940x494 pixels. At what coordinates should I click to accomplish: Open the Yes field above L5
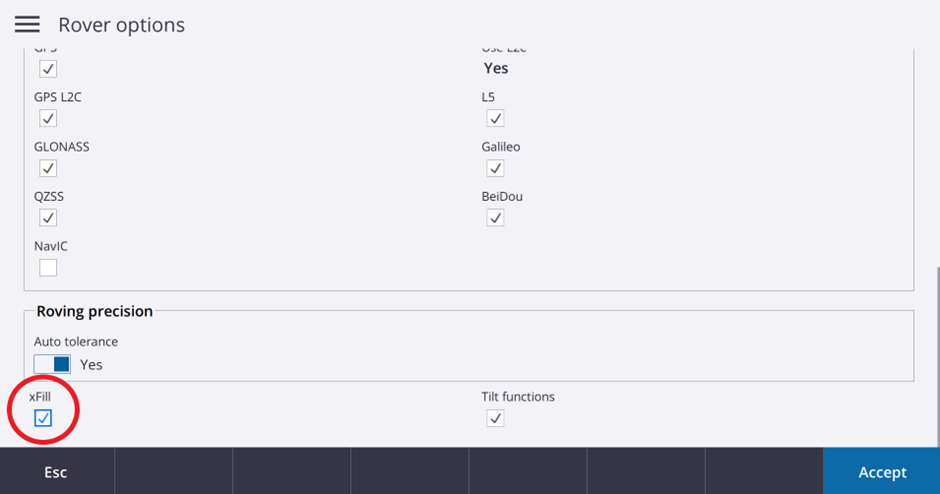click(496, 68)
